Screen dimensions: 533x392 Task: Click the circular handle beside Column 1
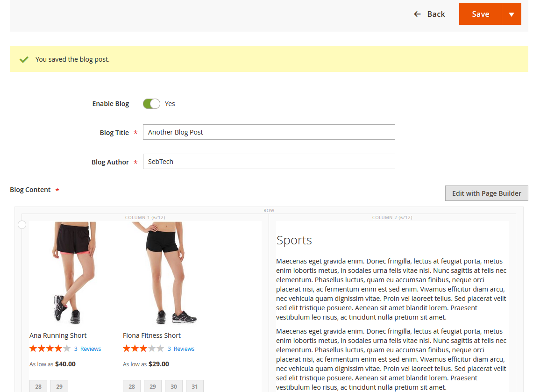coord(22,225)
